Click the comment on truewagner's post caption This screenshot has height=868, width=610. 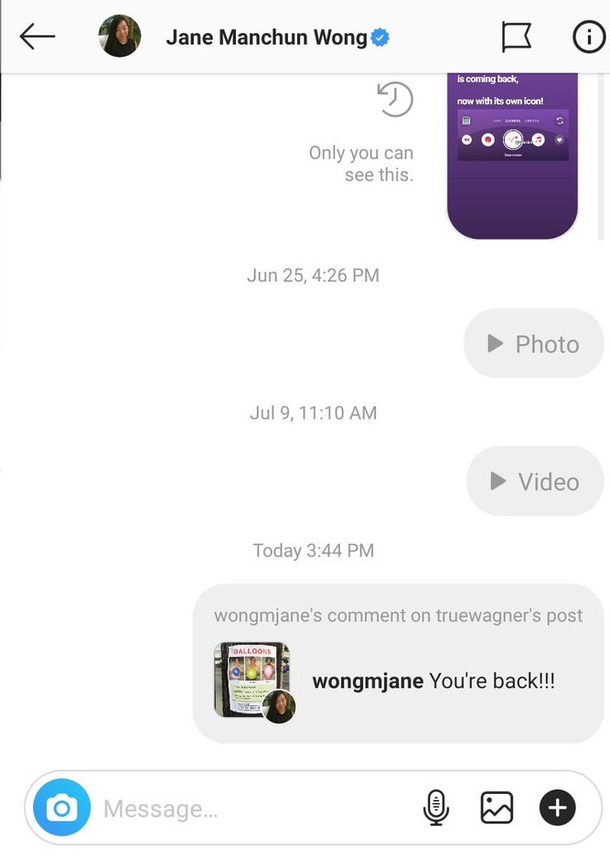(x=398, y=616)
